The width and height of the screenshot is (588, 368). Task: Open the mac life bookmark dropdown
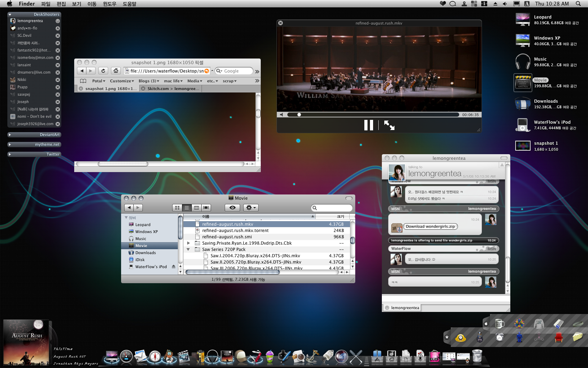click(173, 81)
